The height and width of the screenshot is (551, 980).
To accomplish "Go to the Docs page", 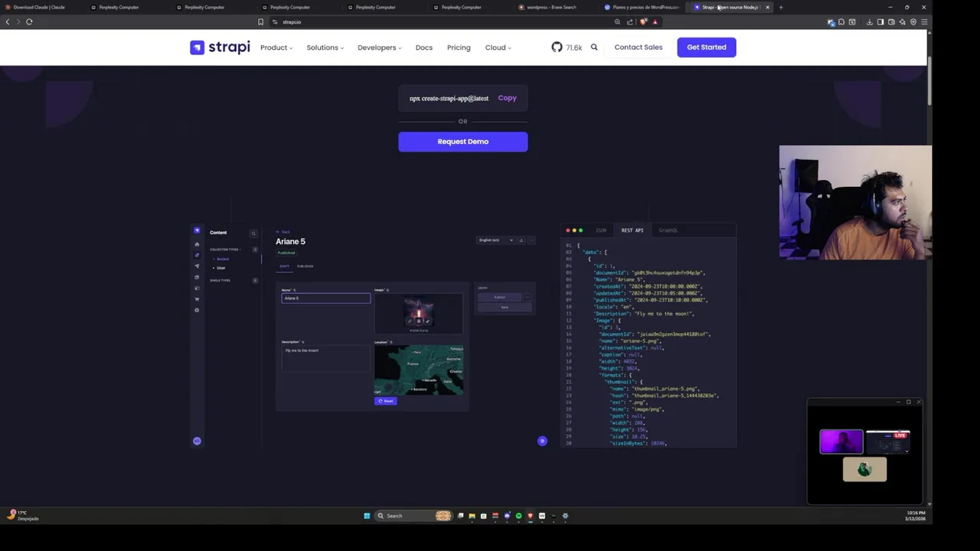I will tap(424, 47).
